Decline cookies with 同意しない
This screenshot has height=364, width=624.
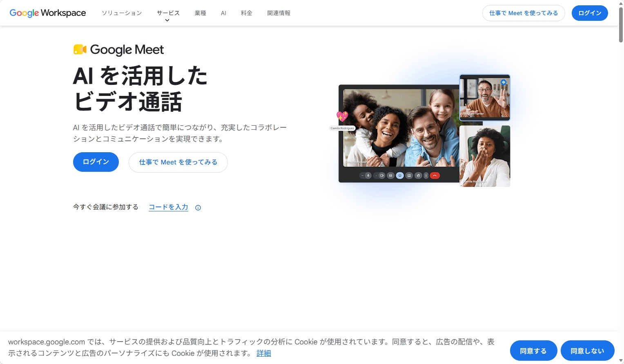tap(587, 351)
